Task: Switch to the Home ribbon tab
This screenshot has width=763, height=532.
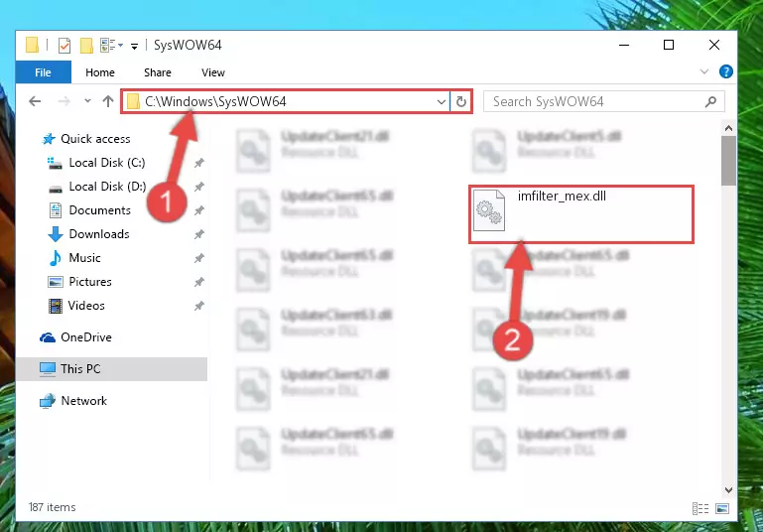Action: [x=100, y=72]
